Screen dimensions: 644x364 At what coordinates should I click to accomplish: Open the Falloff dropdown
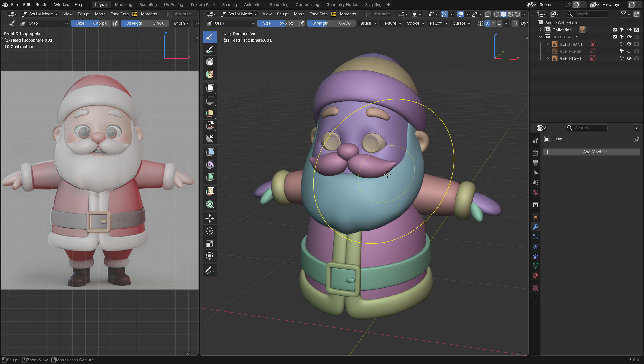tap(438, 23)
